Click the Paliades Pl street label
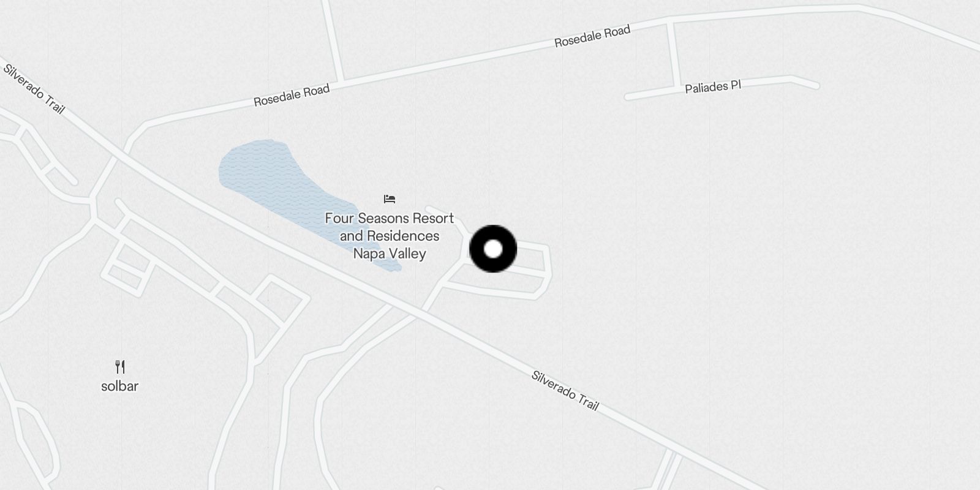The image size is (980, 490). [713, 86]
